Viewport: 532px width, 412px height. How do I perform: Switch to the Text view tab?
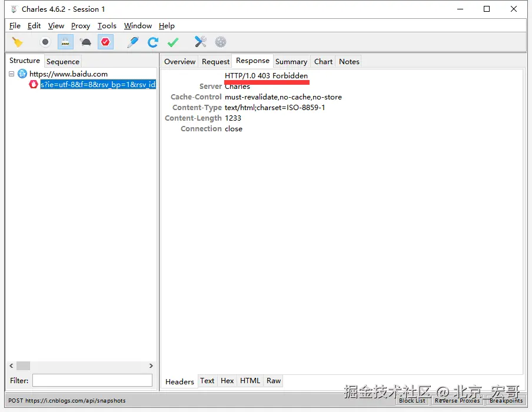click(x=207, y=381)
